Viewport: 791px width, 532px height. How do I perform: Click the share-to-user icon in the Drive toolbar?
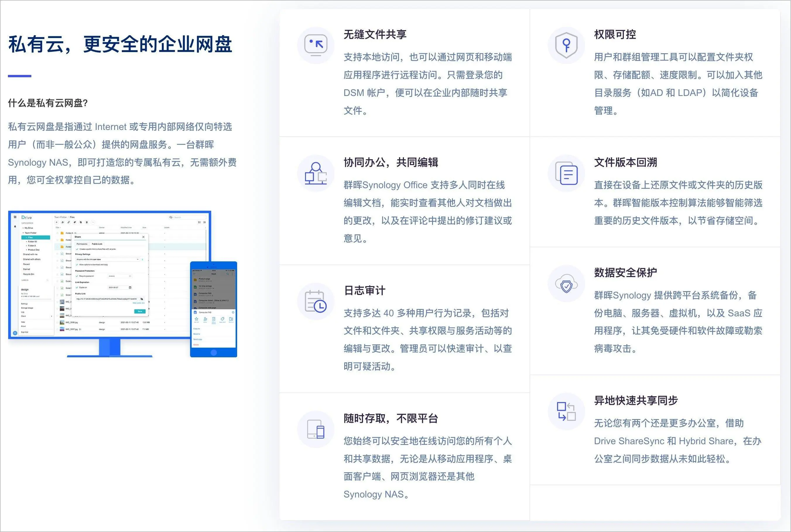tap(63, 223)
